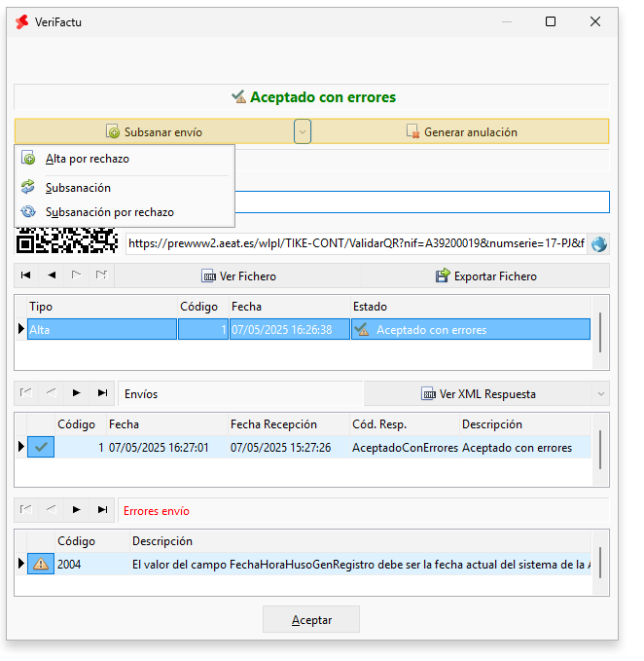The height and width of the screenshot is (661, 644).
Task: Click the Ver Fichero button
Action: 238,275
